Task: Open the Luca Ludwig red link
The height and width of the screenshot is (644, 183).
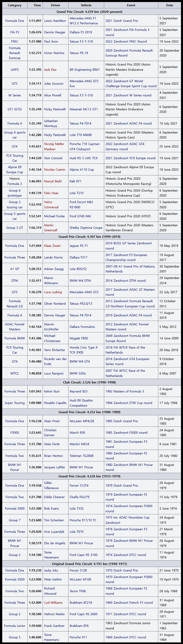Action: (x=53, y=292)
